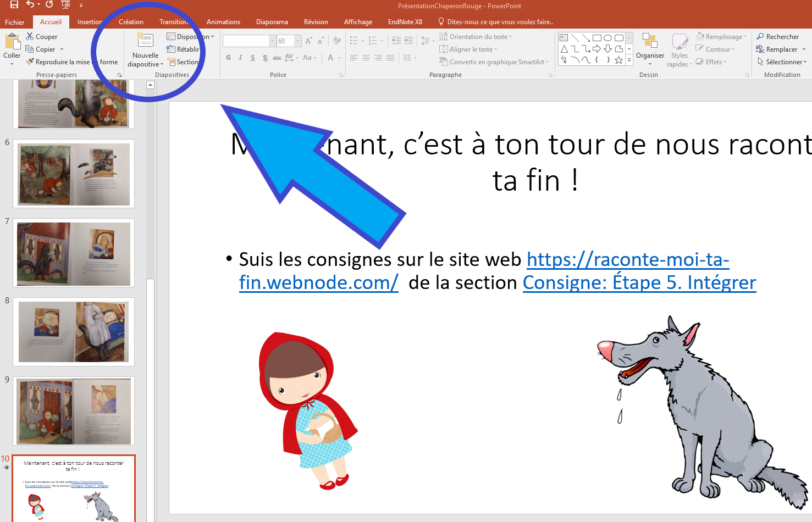
Task: Open the font size dropdown
Action: point(298,41)
